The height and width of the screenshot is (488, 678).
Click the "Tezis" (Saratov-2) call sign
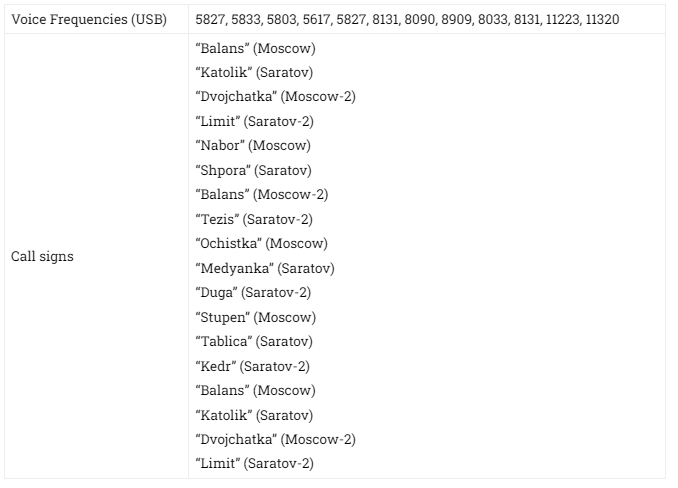tap(254, 219)
